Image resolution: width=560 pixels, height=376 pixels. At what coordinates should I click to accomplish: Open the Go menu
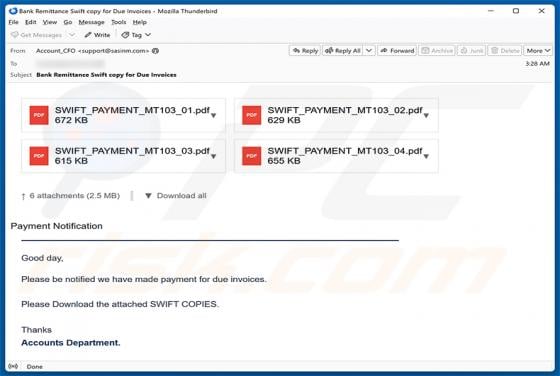68,22
